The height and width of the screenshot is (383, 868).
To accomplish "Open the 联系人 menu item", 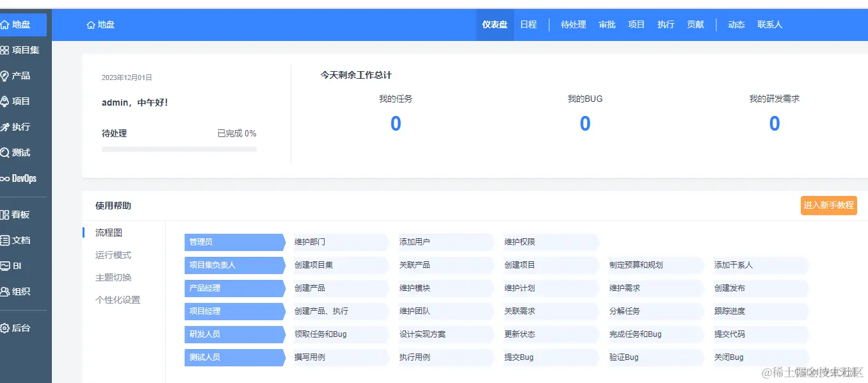I will pos(769,24).
